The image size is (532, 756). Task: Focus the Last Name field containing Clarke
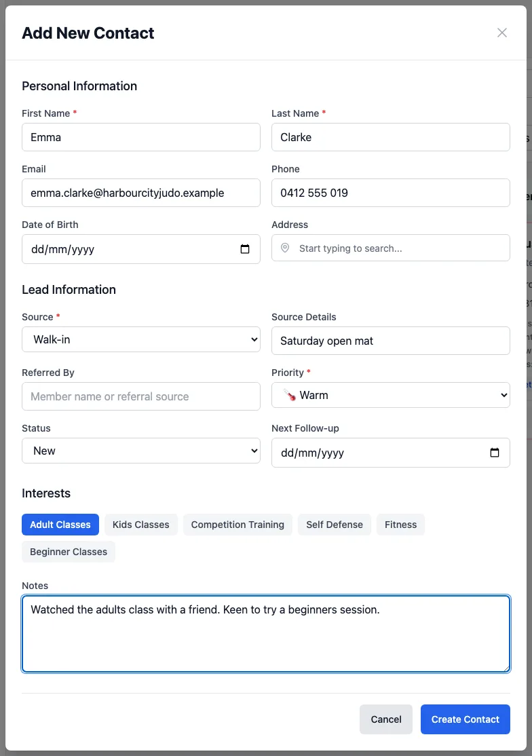click(391, 137)
